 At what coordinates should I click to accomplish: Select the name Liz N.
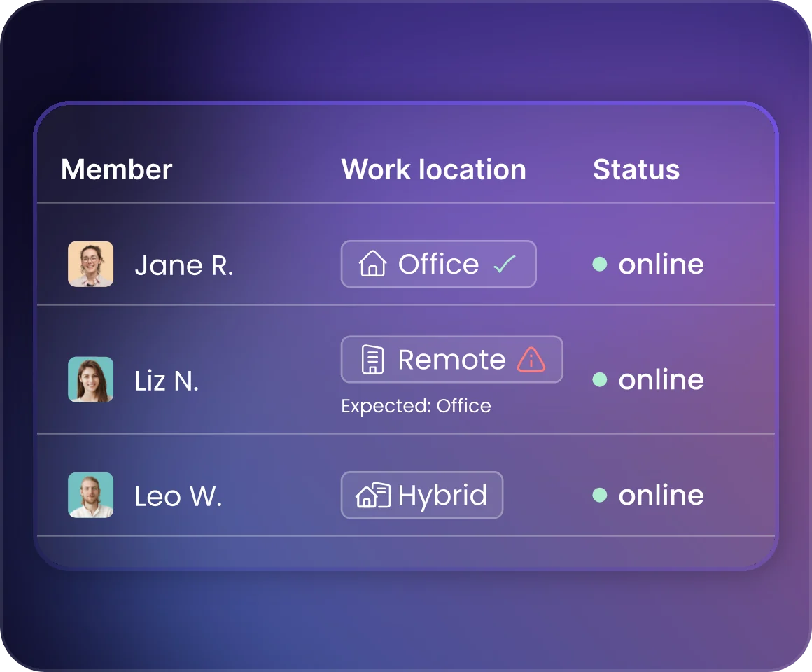tap(167, 381)
